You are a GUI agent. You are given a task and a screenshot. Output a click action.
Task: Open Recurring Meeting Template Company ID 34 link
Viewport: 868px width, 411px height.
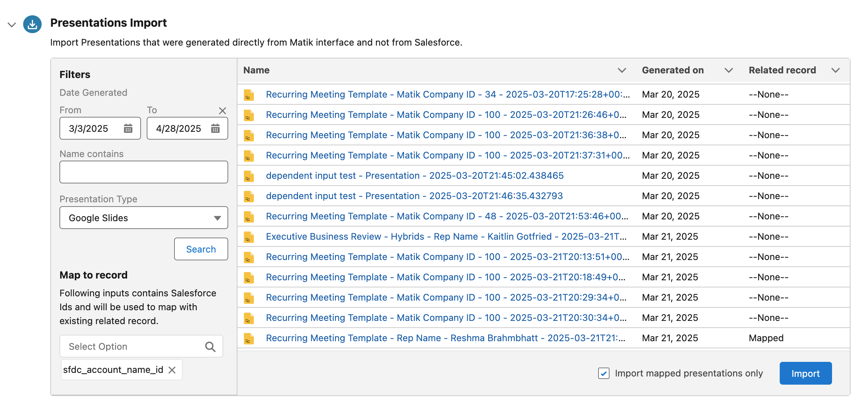[448, 94]
